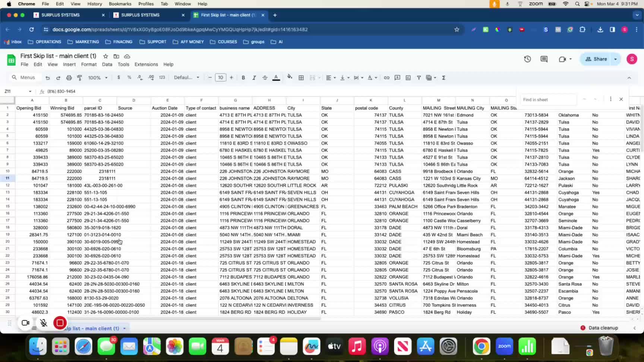Expand the Share button dropdown arrow

[x=615, y=59]
